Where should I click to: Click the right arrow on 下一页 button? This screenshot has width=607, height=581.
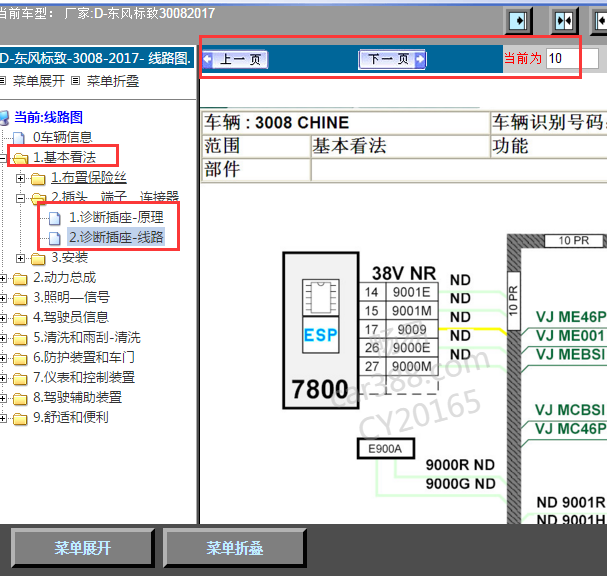[420, 59]
